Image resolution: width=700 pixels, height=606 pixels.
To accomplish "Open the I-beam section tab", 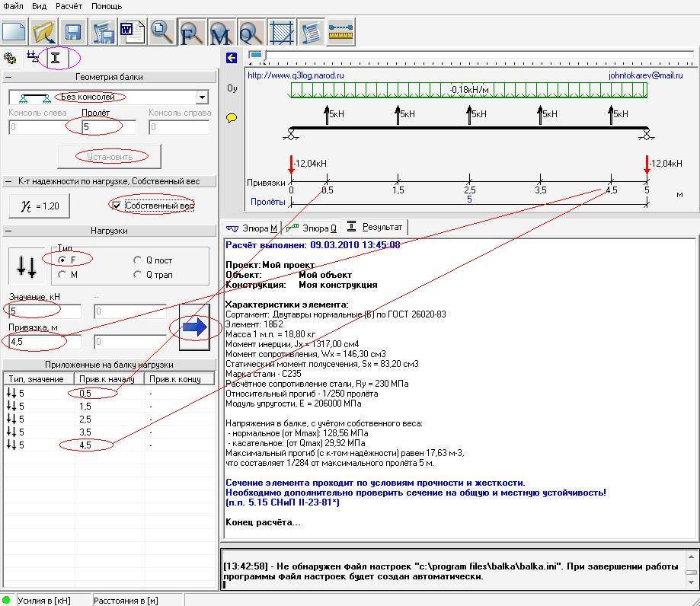I will (55, 58).
